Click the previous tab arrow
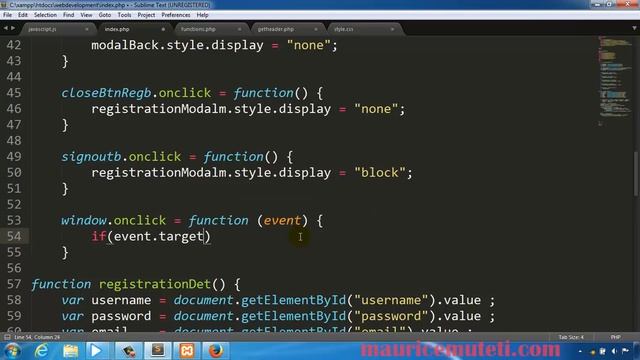This screenshot has width=640, height=360. 5,28
